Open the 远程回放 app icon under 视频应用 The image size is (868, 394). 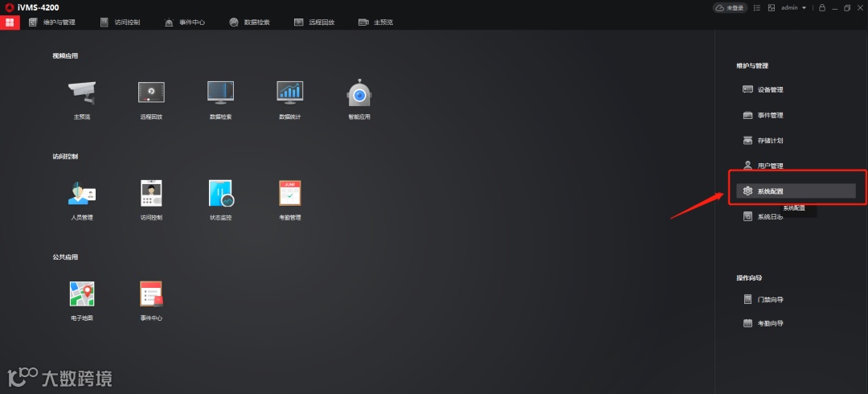(x=151, y=92)
